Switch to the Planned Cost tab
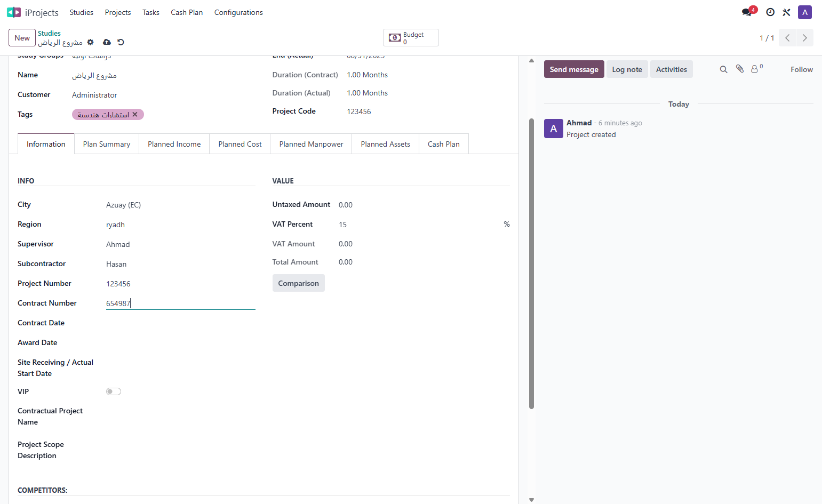 (x=240, y=144)
